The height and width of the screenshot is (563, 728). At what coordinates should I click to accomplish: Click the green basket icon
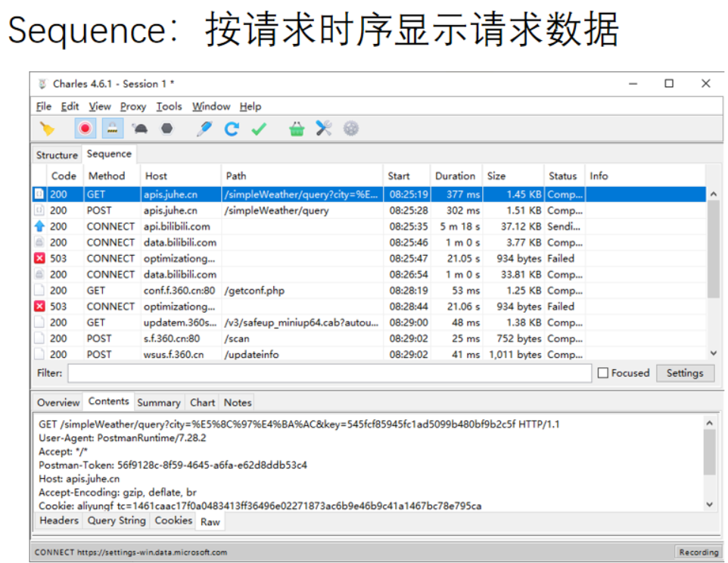(x=297, y=129)
